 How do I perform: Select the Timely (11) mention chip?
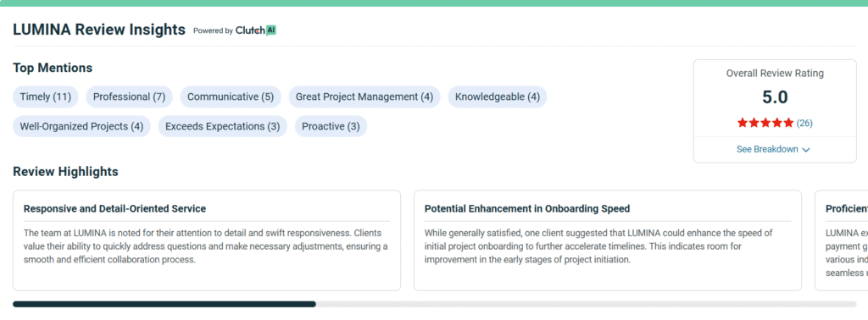pos(46,97)
